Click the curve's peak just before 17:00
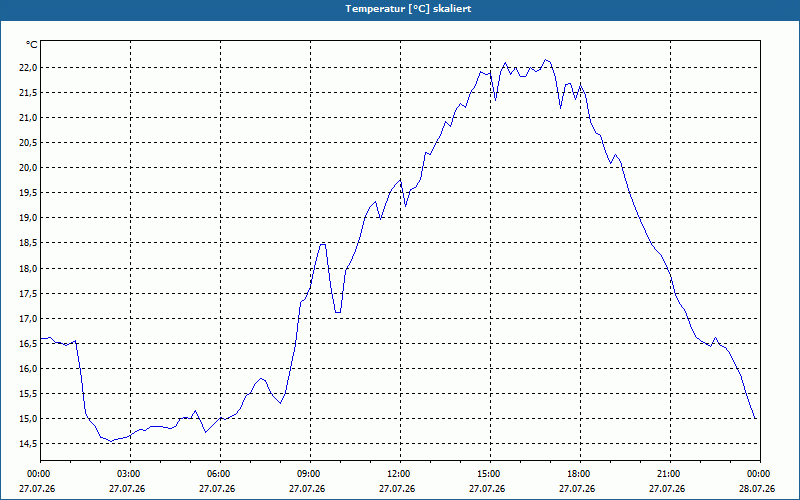 (x=545, y=60)
